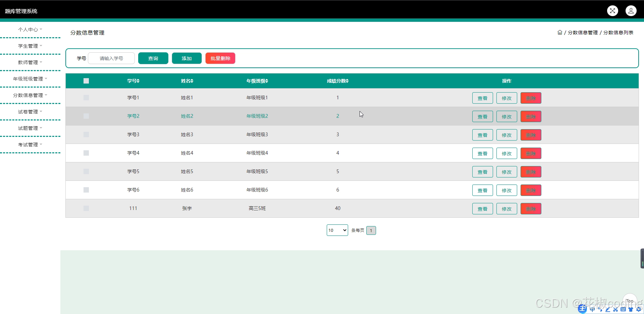
Task: Check the checkbox for row 111 张宇
Action: click(86, 208)
